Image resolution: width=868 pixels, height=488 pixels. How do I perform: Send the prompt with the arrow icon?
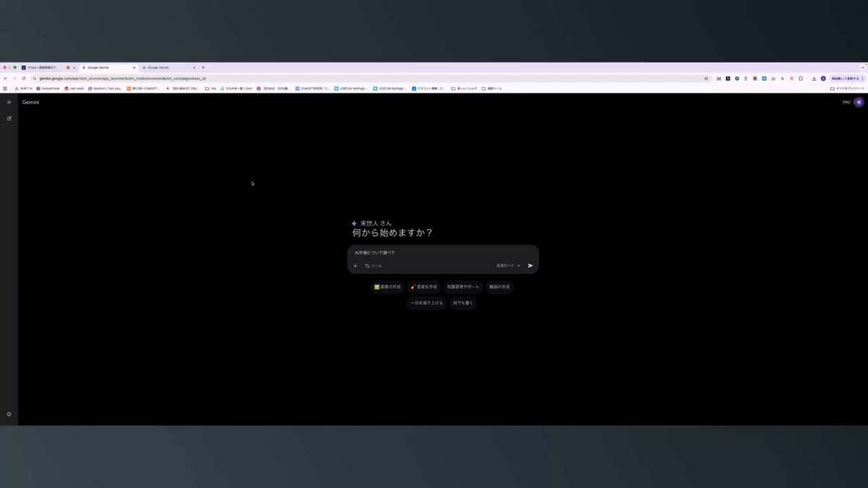(530, 265)
